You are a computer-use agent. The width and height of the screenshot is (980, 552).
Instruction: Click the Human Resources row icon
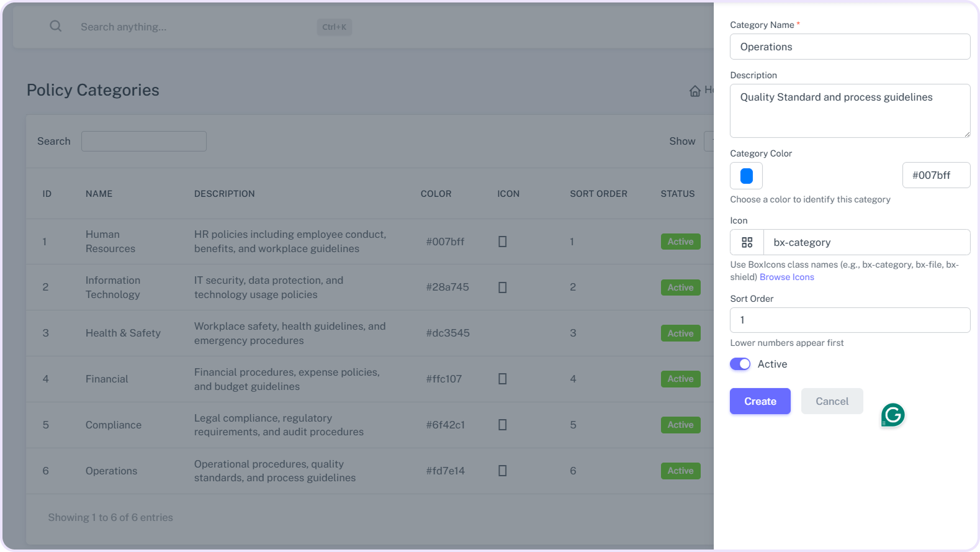(503, 242)
